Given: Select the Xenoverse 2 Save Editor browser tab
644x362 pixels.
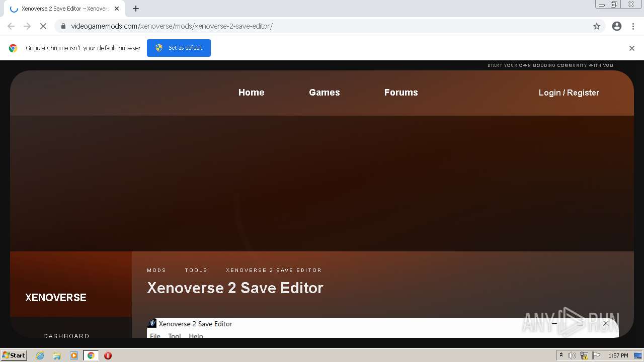Looking at the screenshot, I should tap(63, 9).
